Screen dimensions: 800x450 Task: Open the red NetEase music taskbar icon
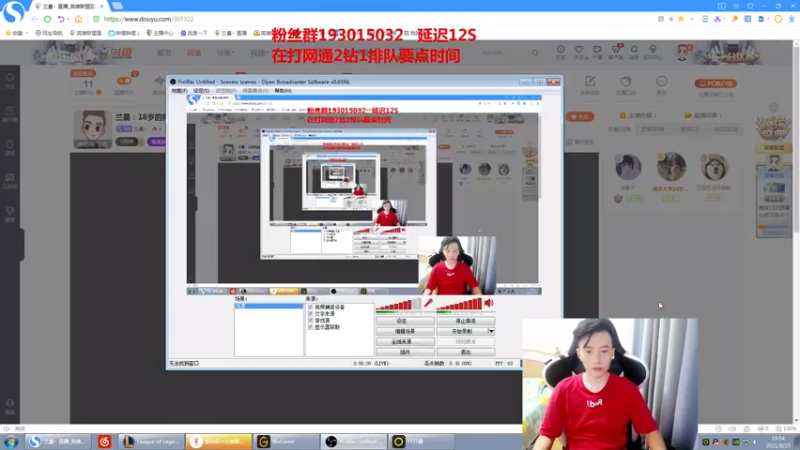[x=105, y=442]
